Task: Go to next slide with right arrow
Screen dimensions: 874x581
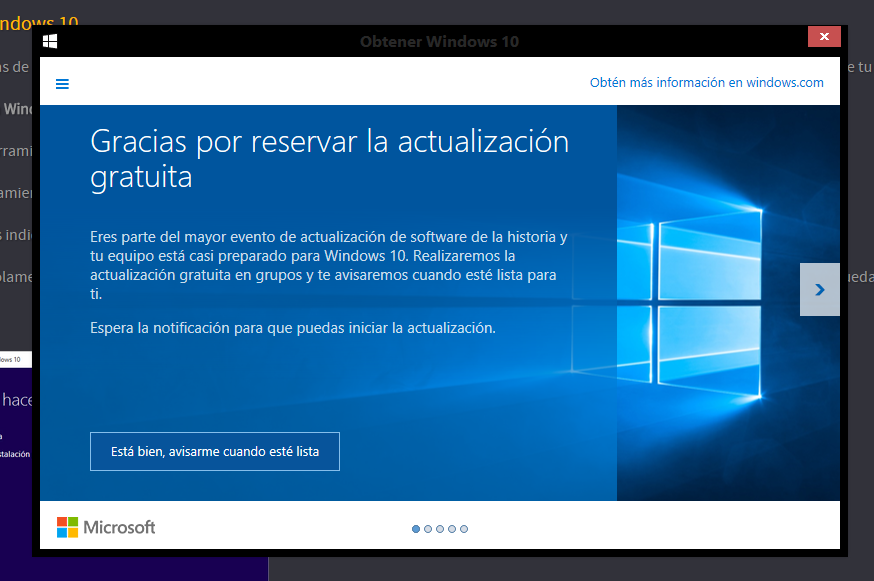Action: (x=819, y=290)
